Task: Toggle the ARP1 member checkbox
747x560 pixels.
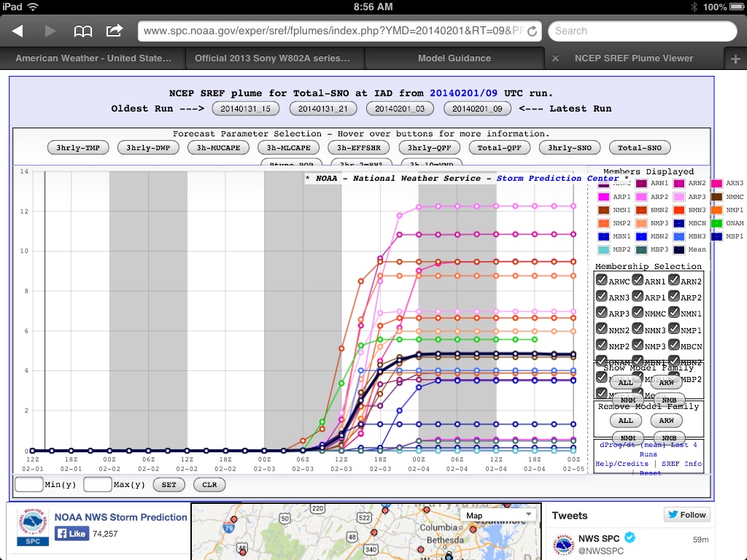Action: (638, 296)
